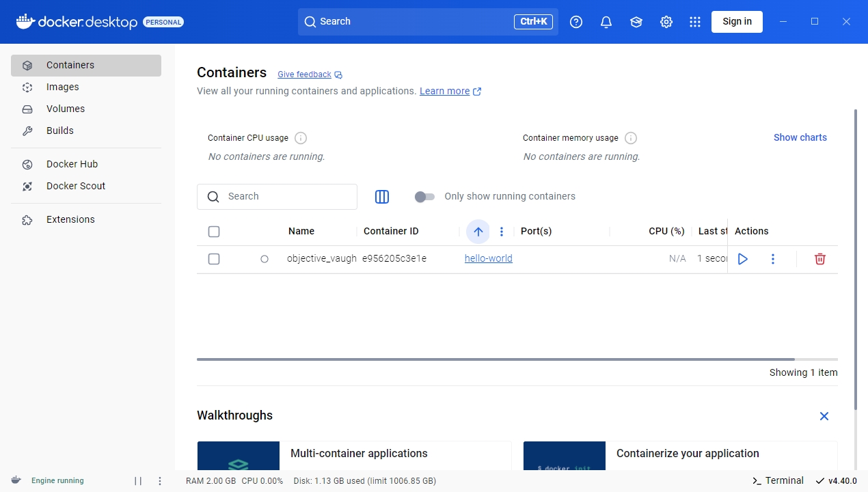
Task: Check the objective_vaugh row checkbox
Action: coord(214,259)
